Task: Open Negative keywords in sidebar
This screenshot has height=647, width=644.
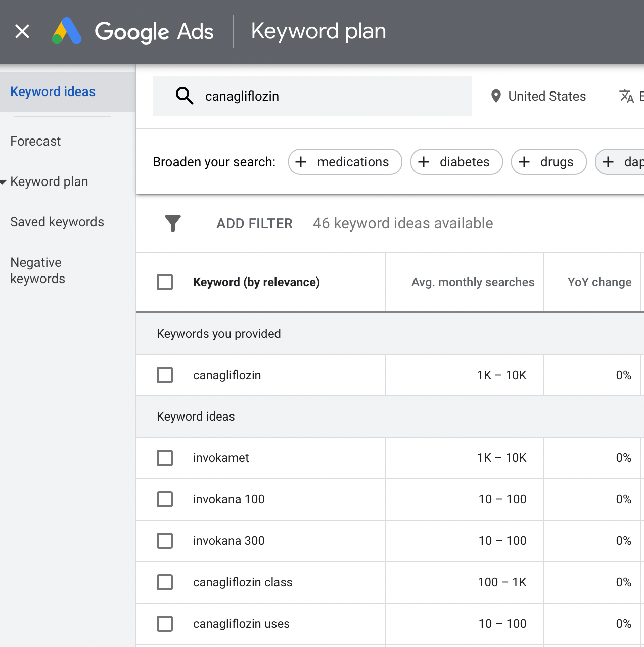Action: point(38,270)
